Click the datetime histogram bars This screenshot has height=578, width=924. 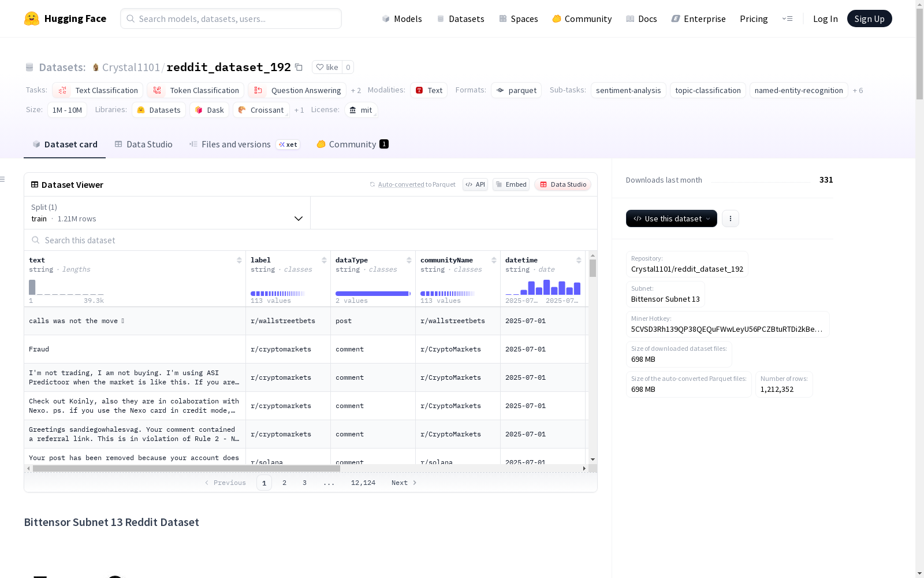[543, 287]
